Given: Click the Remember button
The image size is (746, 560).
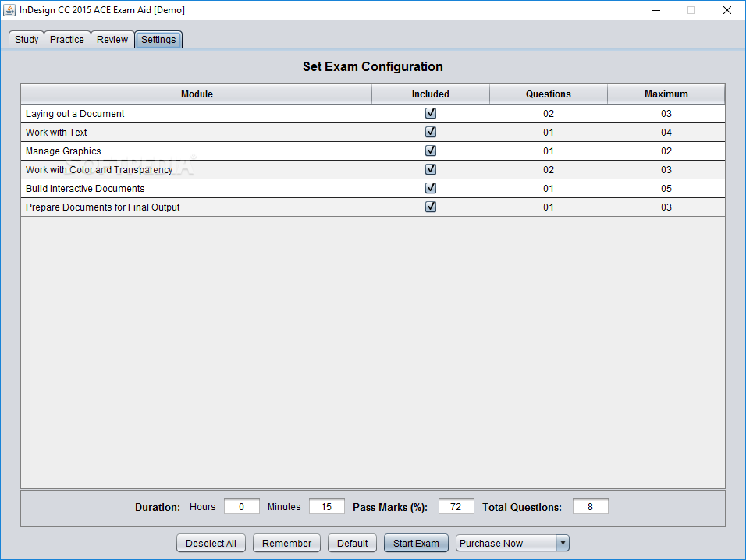Looking at the screenshot, I should coord(286,543).
